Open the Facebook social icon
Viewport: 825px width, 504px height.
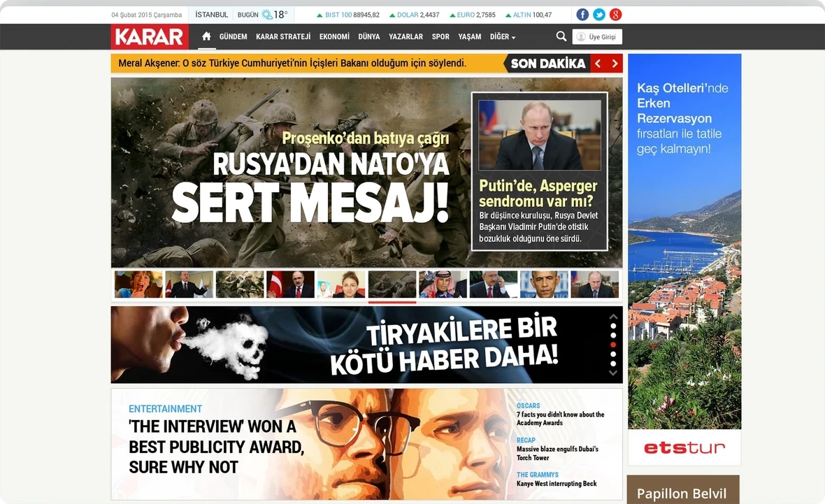pos(582,15)
